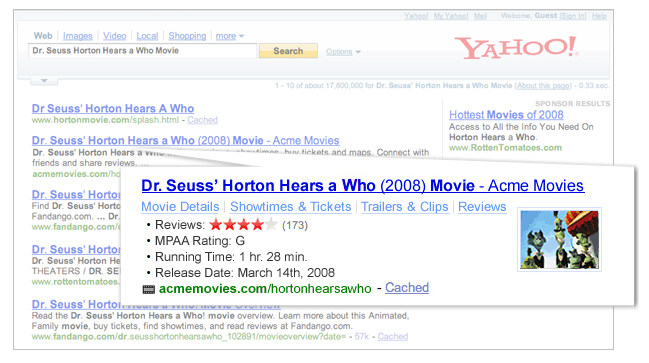This screenshot has height=363, width=649.
Task: Open the Trailers & Clips link
Action: pyautogui.click(x=405, y=207)
